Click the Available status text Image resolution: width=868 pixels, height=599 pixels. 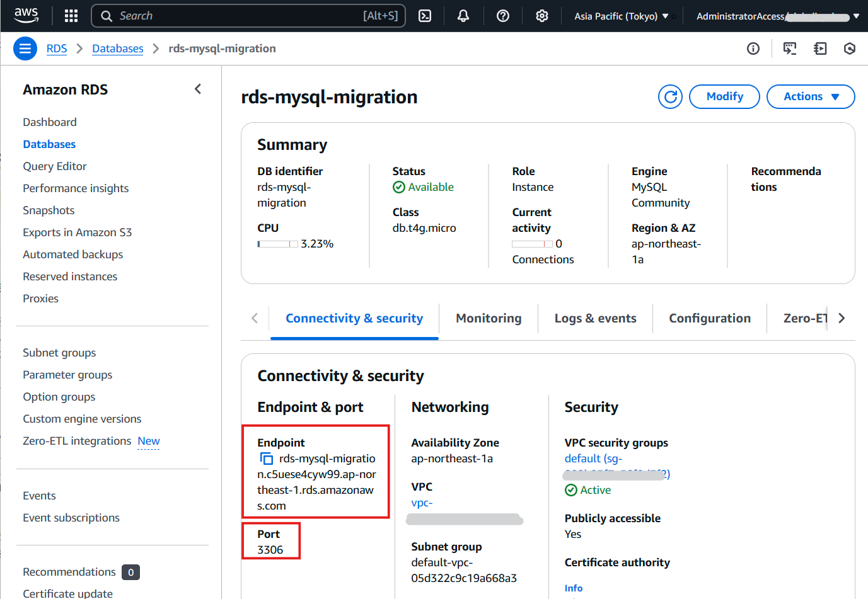(431, 187)
